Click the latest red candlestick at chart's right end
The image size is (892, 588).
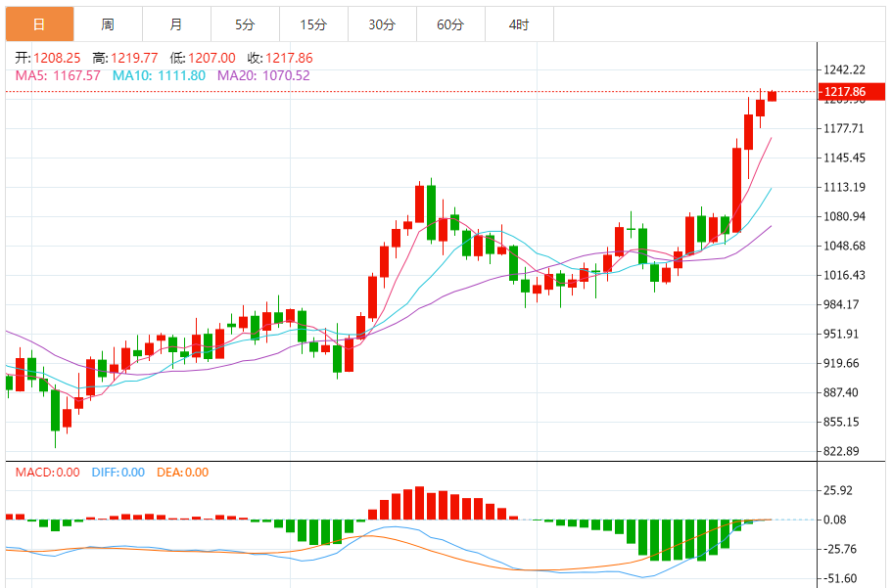click(x=772, y=96)
